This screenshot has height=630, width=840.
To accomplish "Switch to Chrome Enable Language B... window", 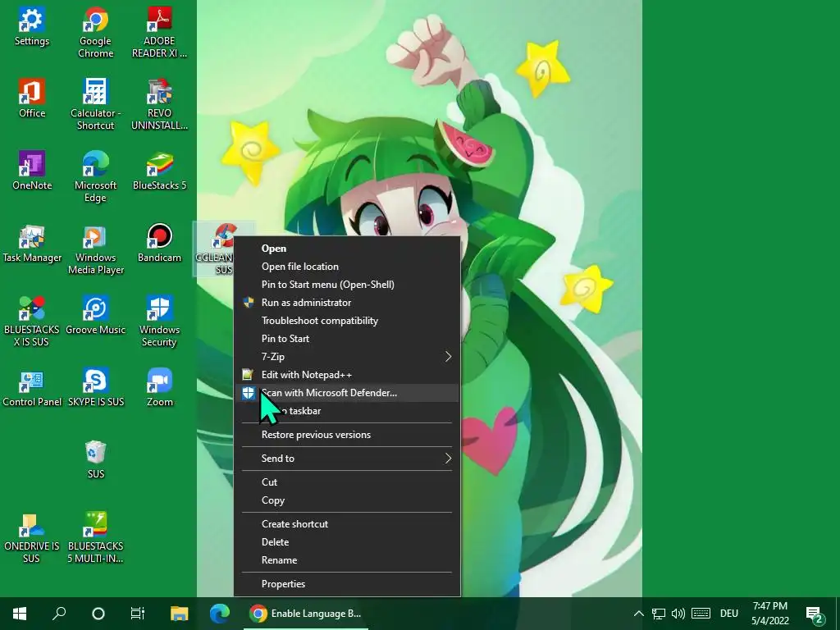I will coord(306,614).
